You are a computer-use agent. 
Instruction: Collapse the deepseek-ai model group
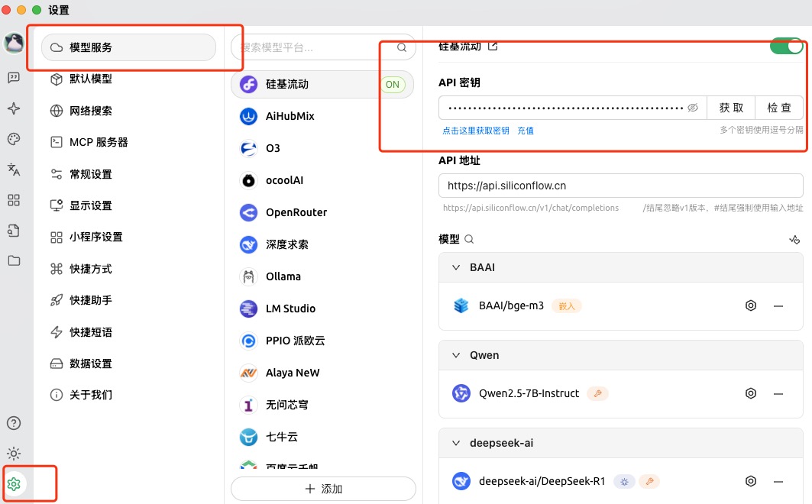point(456,443)
